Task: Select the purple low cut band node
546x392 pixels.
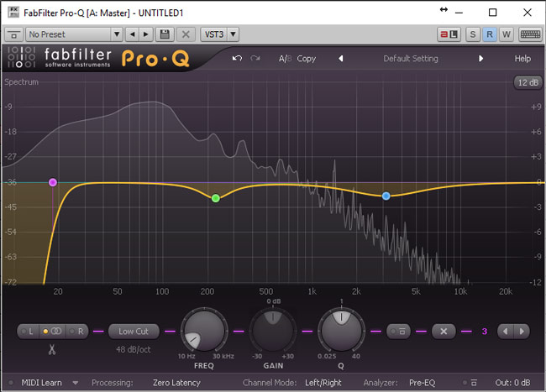Action: 53,182
